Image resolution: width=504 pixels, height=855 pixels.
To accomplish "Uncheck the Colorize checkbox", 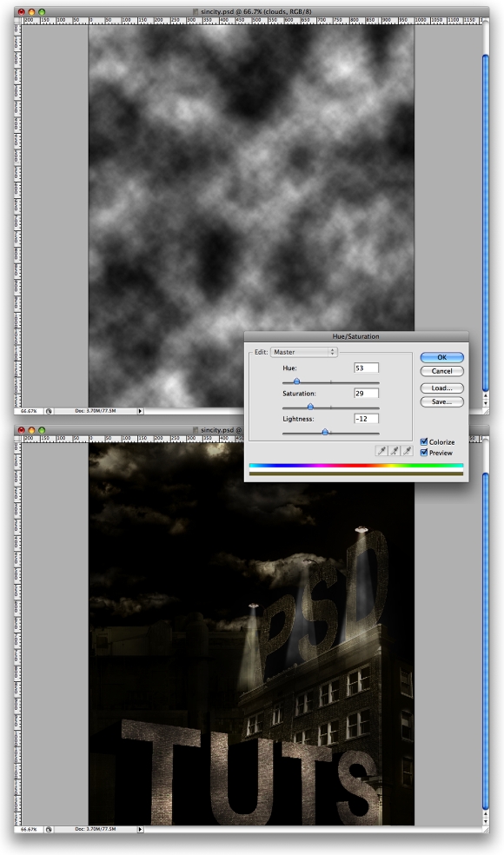I will coord(424,442).
